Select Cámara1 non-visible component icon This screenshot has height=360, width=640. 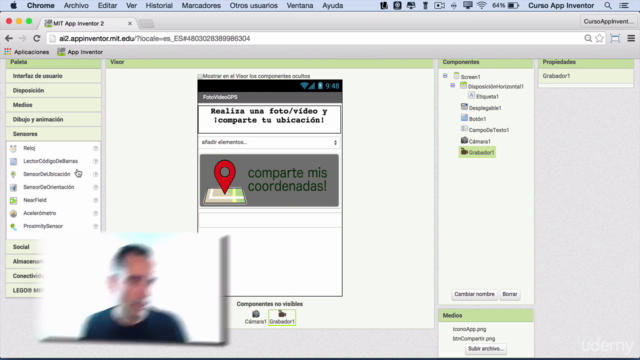(256, 314)
